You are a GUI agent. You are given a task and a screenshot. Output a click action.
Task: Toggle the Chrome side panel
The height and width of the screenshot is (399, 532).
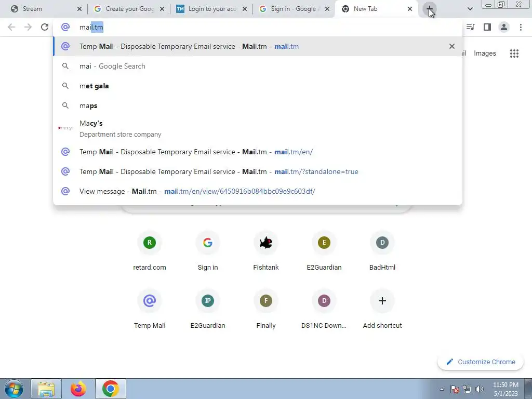(487, 27)
